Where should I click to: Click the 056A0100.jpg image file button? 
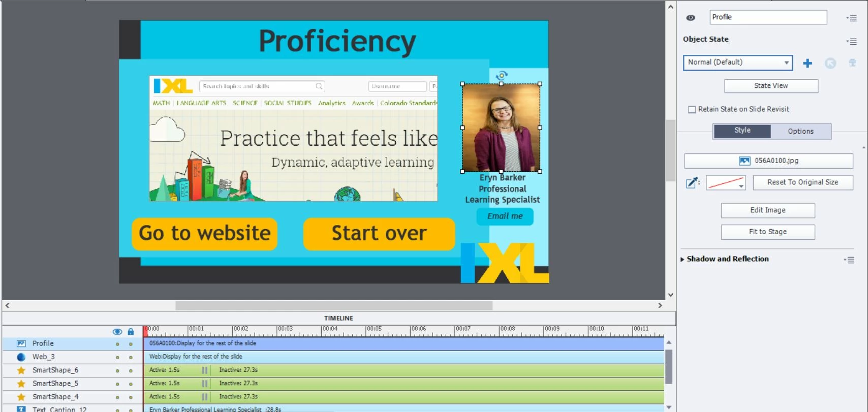pos(768,161)
